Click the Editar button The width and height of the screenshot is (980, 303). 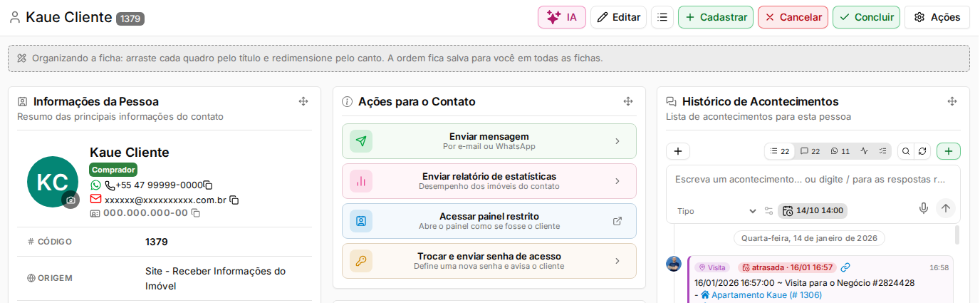pos(618,17)
